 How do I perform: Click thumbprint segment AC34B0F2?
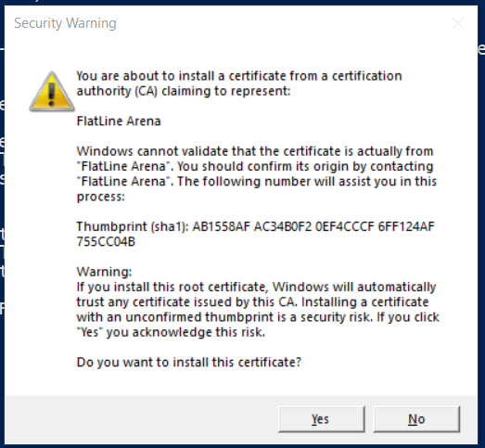coord(283,227)
